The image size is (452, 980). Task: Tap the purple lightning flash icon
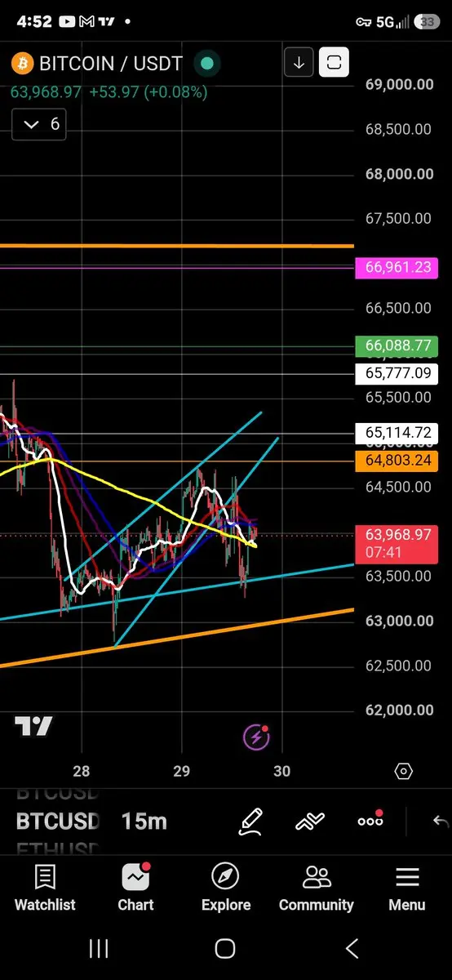257,737
